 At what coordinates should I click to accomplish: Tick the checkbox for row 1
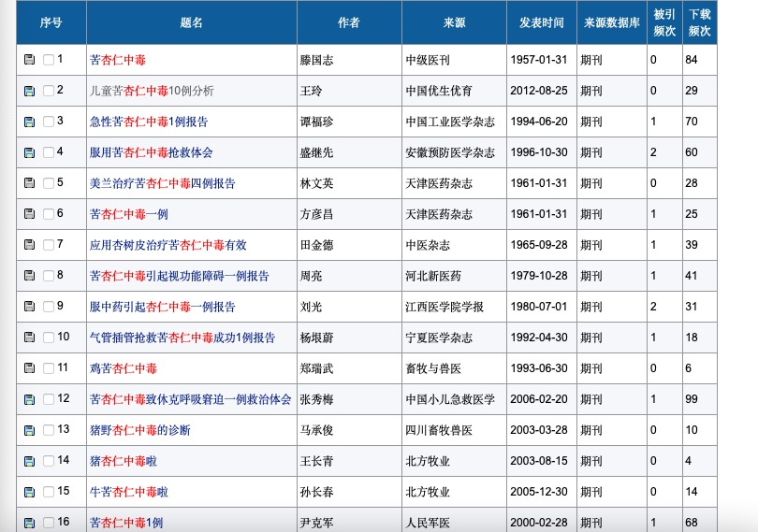tap(49, 60)
